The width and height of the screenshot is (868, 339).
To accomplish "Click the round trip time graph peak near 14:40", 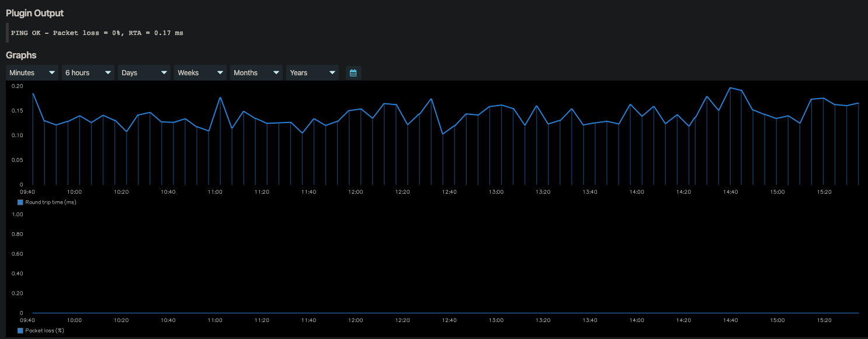I will click(x=730, y=89).
